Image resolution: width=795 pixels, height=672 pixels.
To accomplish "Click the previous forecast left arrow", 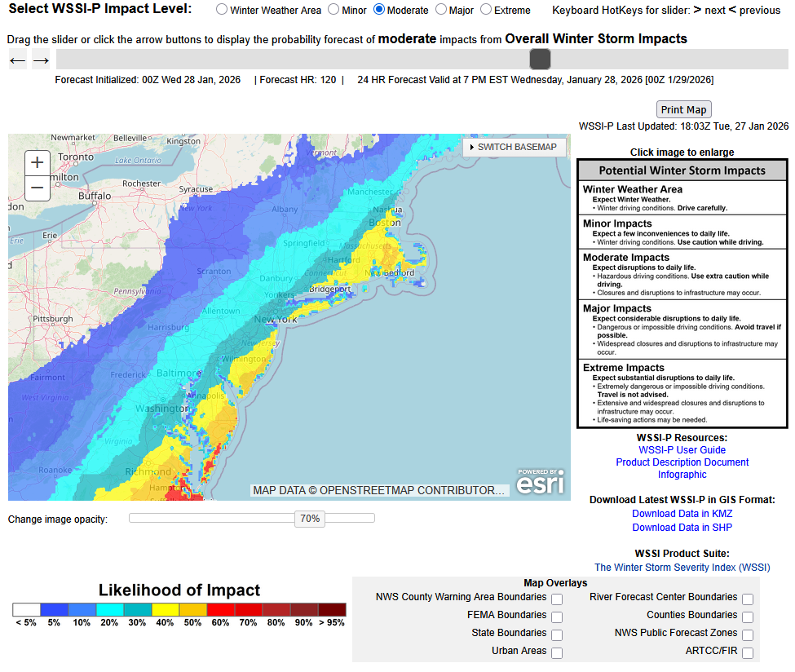I will (18, 60).
